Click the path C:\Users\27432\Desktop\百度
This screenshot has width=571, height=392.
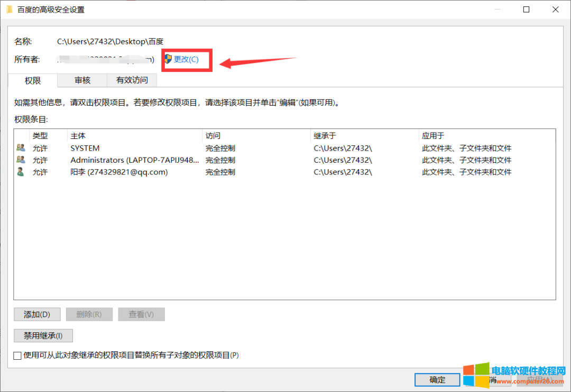click(110, 42)
